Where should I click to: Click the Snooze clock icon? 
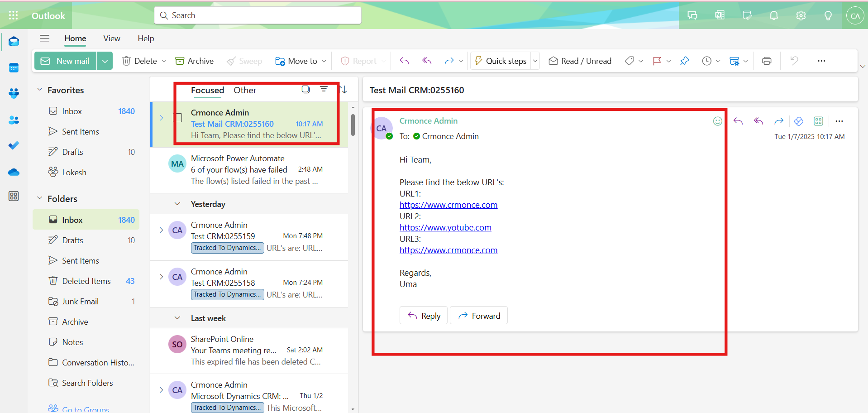pyautogui.click(x=706, y=61)
